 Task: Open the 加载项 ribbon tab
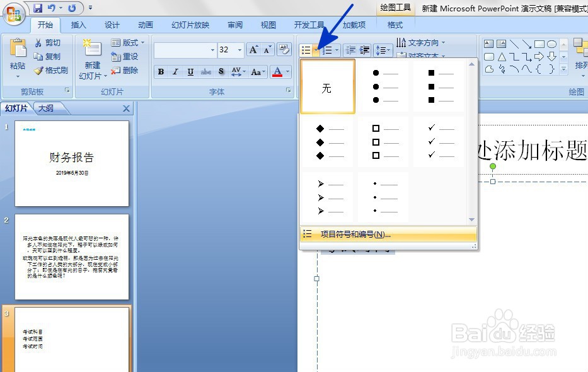click(x=354, y=25)
